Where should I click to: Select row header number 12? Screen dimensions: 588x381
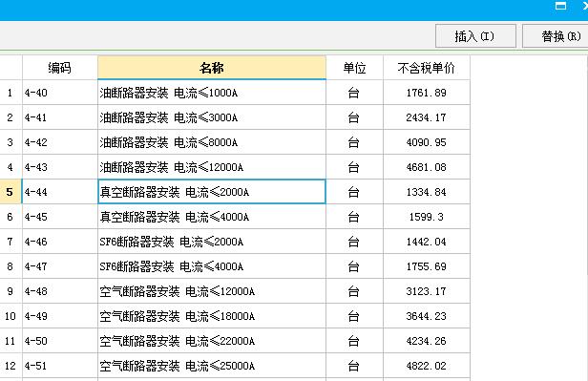pos(10,366)
